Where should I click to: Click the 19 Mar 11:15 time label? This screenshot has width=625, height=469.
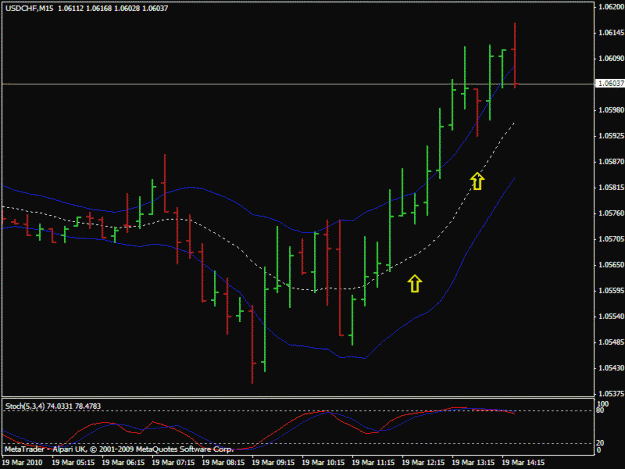(373, 462)
